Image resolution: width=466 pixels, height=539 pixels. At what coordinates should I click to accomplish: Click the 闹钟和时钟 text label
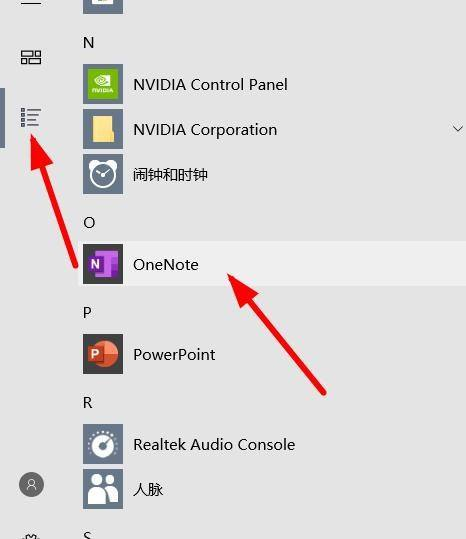(170, 175)
